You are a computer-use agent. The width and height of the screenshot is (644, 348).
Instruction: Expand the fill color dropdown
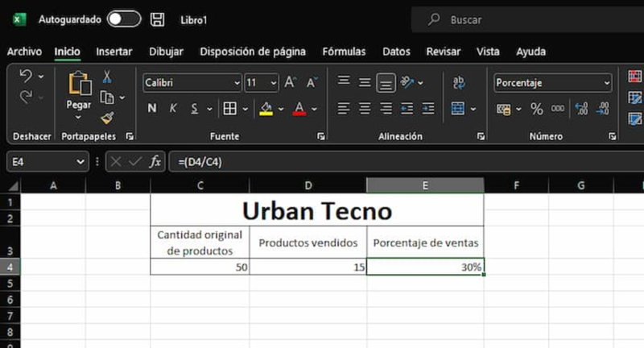(281, 109)
